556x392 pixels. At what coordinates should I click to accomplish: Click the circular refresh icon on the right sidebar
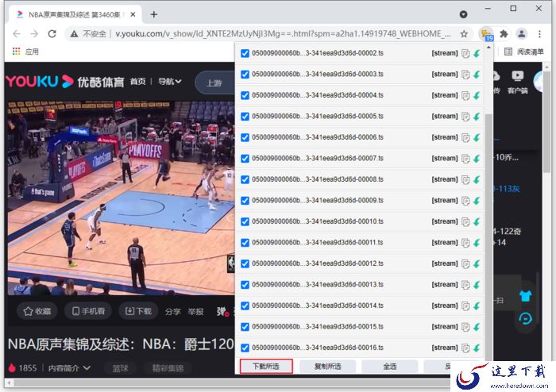click(x=525, y=319)
